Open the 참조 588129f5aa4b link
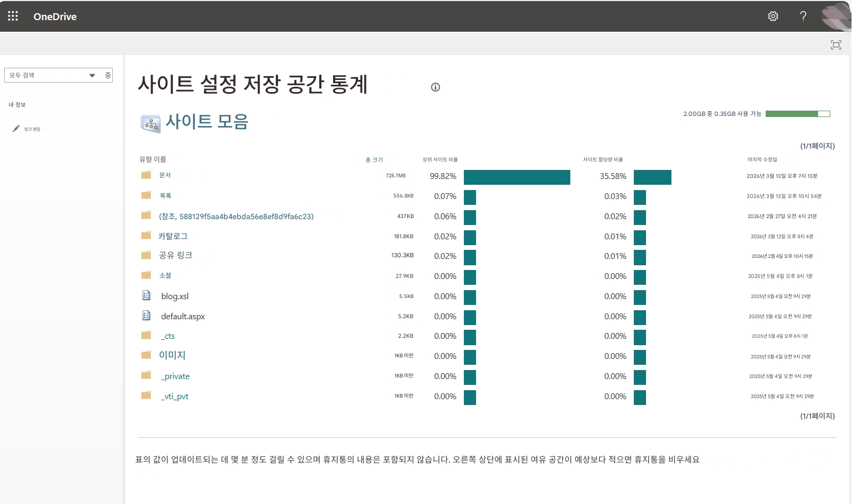 point(236,217)
